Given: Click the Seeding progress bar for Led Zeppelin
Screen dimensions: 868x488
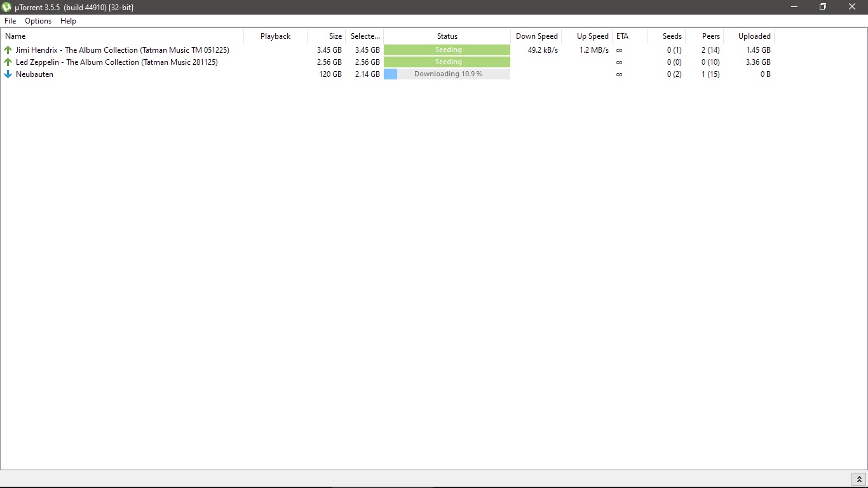Looking at the screenshot, I should point(447,62).
